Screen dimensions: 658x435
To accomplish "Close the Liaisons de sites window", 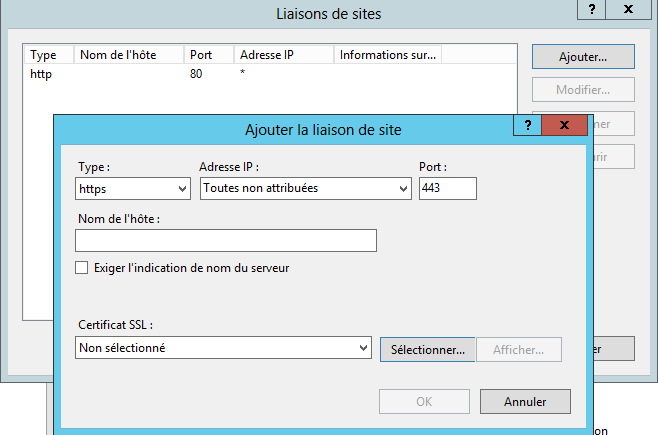I will click(x=629, y=8).
